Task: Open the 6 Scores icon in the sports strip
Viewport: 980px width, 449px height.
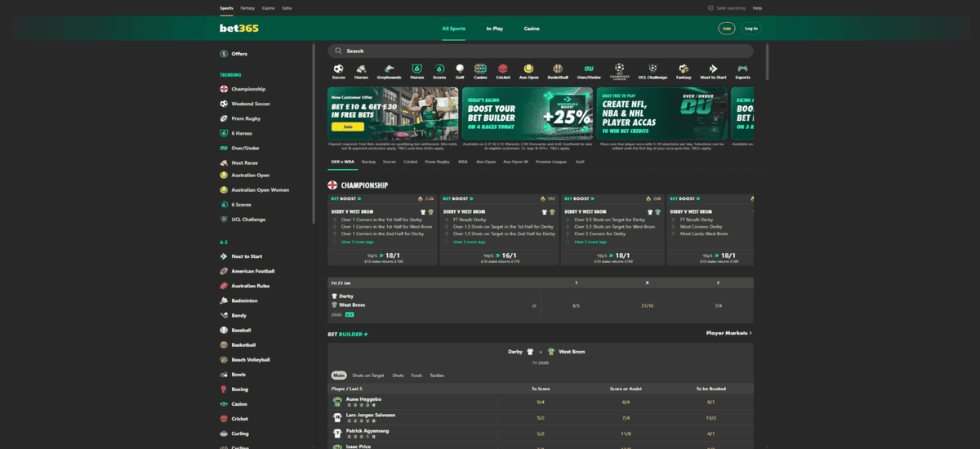Action: [439, 72]
